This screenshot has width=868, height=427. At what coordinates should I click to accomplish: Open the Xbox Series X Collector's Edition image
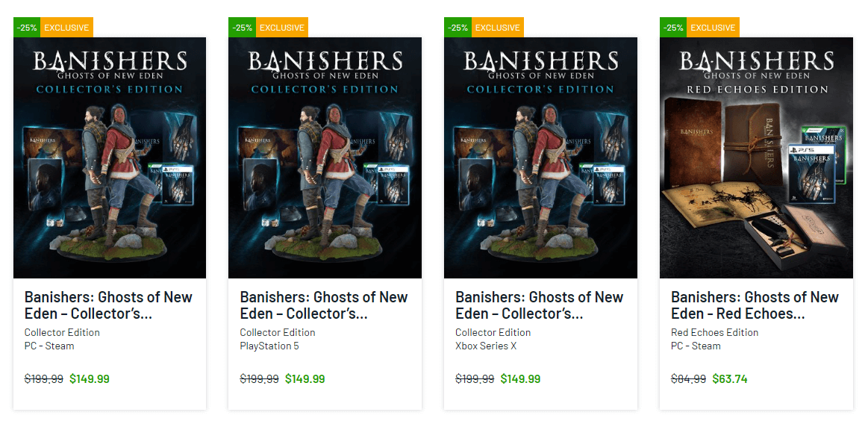point(540,158)
